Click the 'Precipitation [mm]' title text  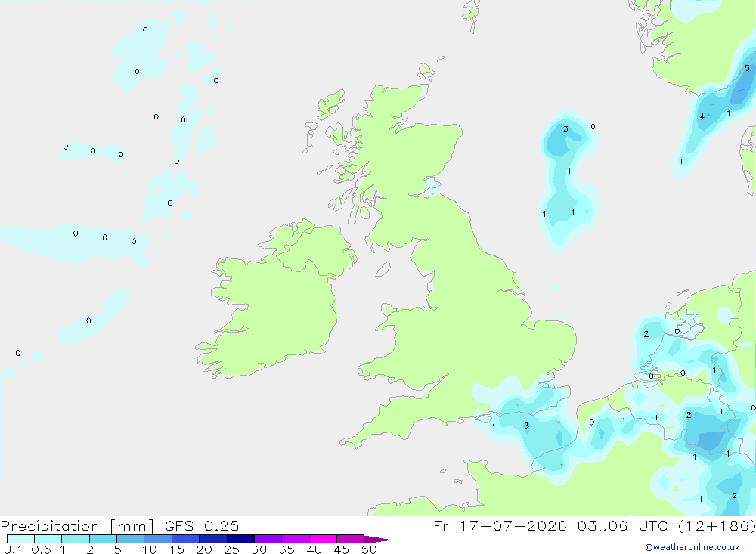[x=77, y=526]
